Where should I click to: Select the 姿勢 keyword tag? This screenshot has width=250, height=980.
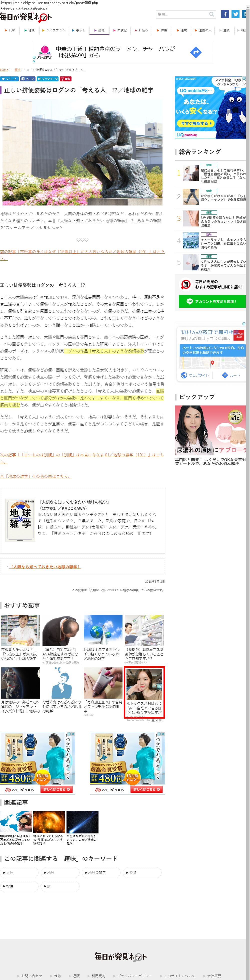[142, 872]
